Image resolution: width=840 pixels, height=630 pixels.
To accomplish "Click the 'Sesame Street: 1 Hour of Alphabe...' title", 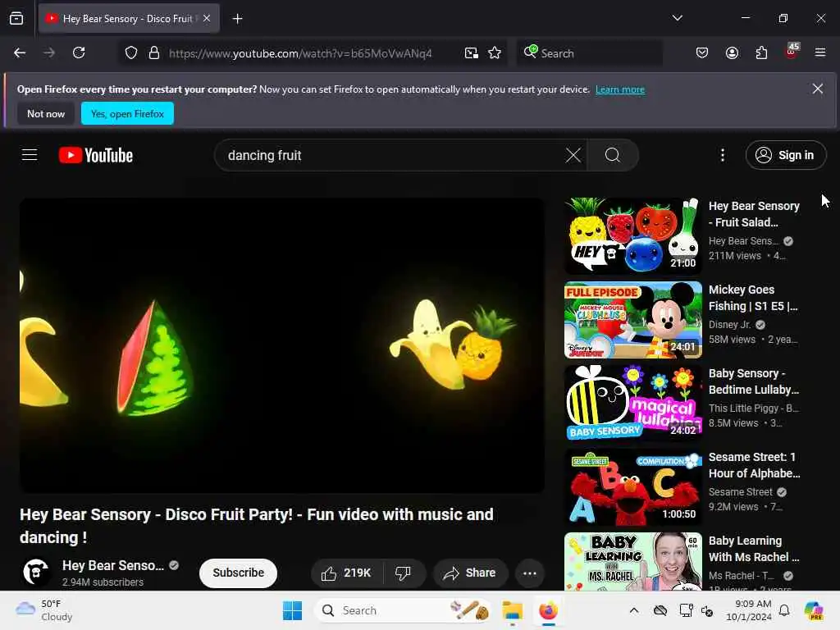I will [755, 466].
